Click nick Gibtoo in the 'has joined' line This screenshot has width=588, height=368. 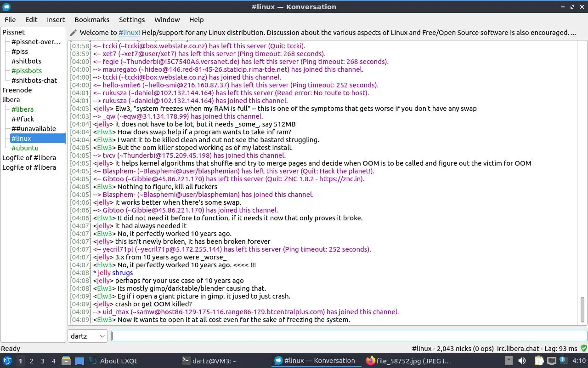tap(114, 210)
